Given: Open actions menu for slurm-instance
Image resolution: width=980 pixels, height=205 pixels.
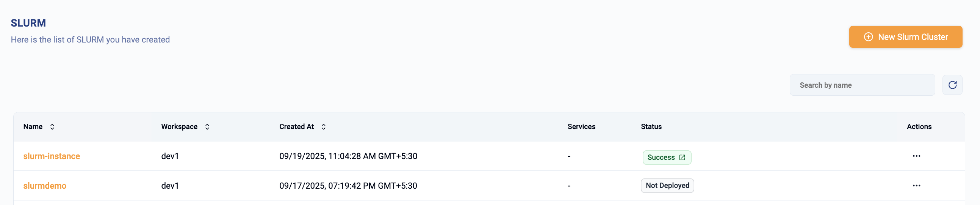Looking at the screenshot, I should point(916,156).
